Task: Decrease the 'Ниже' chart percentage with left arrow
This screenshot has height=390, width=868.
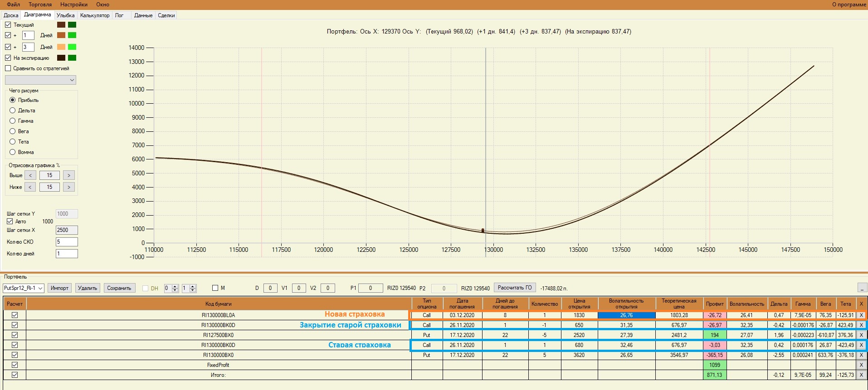Action: pos(30,187)
